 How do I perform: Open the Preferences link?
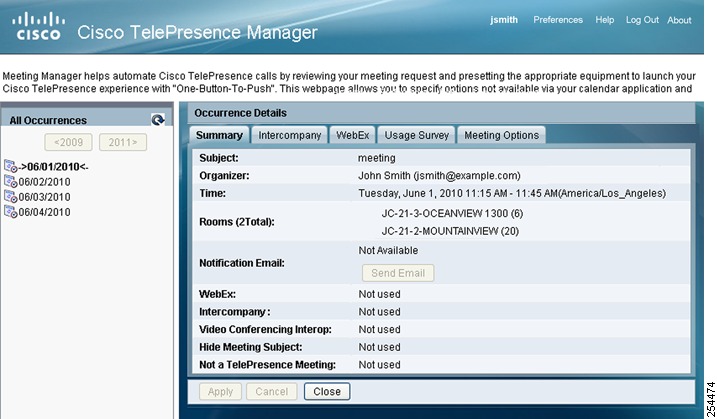[x=558, y=20]
